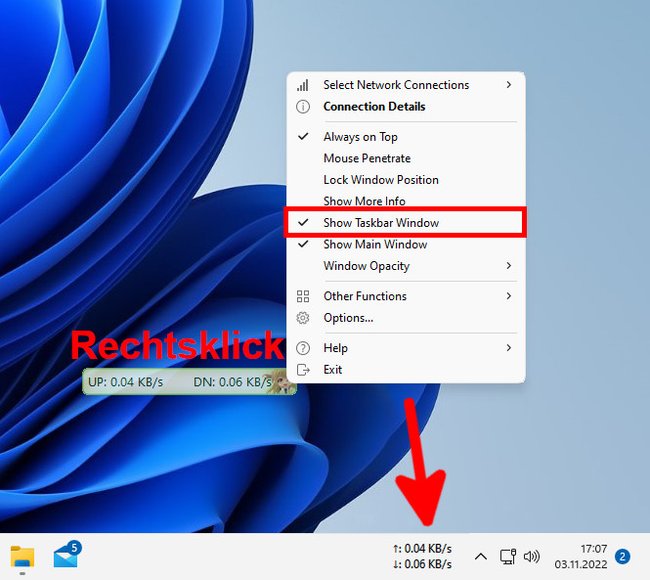The height and width of the screenshot is (580, 650).
Task: Click the taskbar download speed 0.06 KB/s
Action: (422, 564)
